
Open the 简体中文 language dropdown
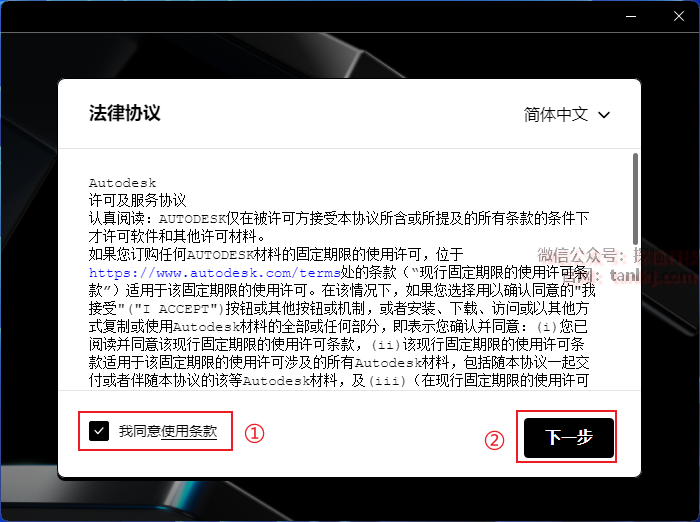click(567, 115)
